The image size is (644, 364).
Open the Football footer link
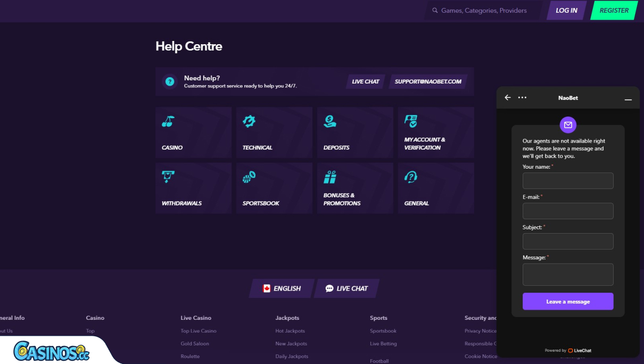point(379,361)
